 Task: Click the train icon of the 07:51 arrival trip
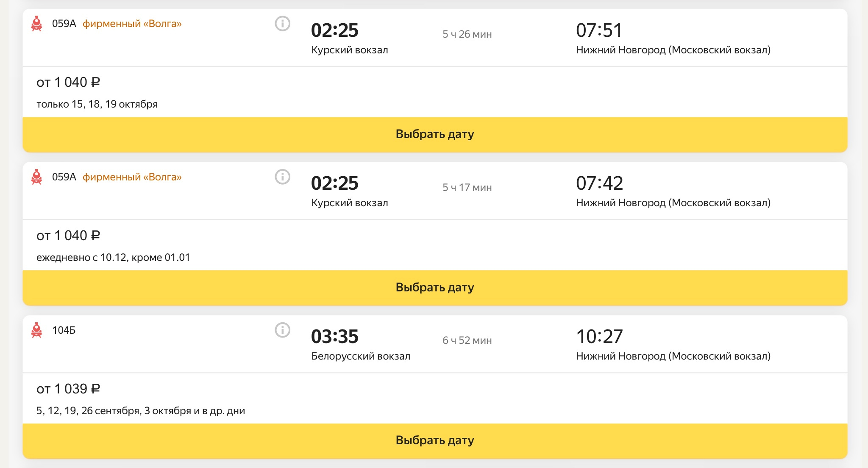[37, 24]
